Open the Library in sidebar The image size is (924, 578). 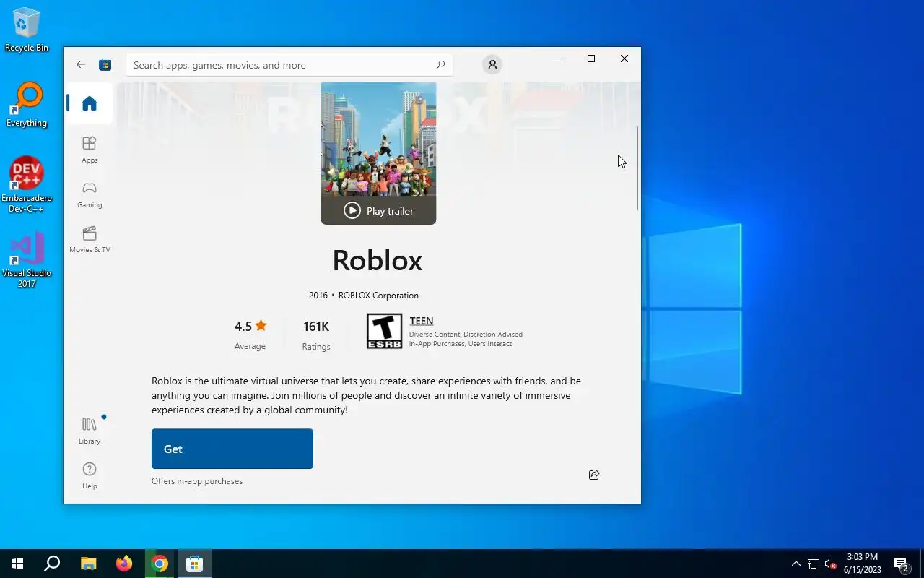(90, 431)
